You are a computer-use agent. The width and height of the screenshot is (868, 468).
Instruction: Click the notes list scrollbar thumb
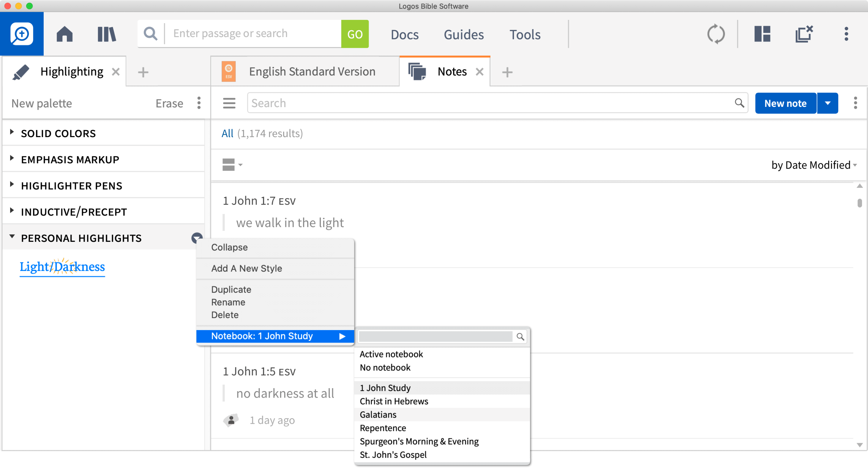pyautogui.click(x=860, y=203)
